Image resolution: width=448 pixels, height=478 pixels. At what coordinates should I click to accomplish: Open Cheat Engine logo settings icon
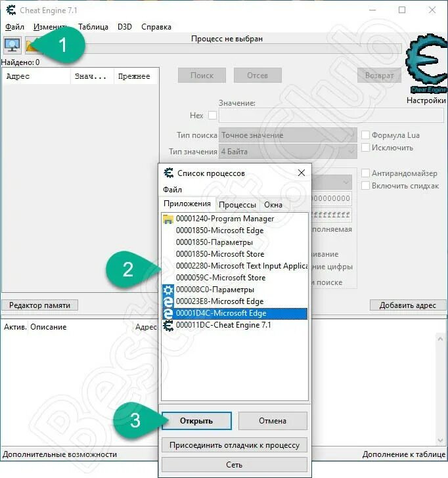coord(426,63)
